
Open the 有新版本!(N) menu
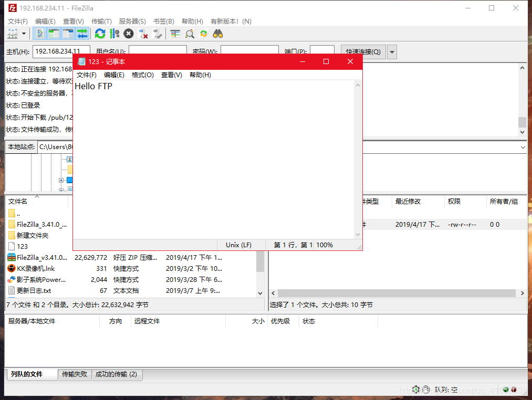point(231,22)
